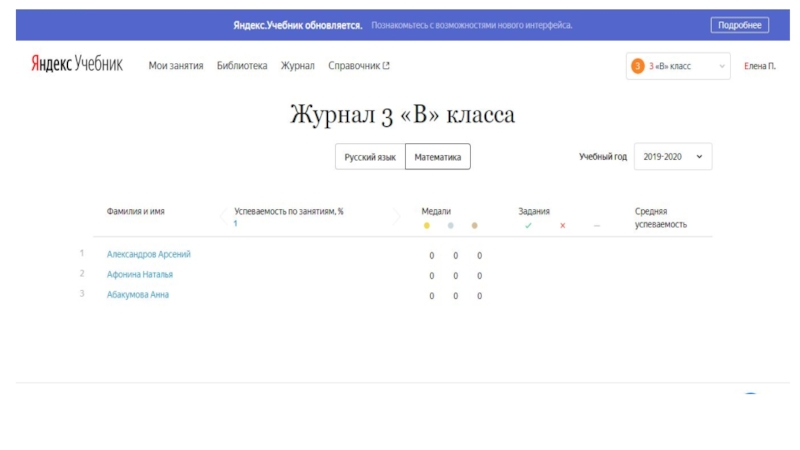Screen dimensions: 800x450
Task: Click the Яндекс Учебник logo
Action: point(76,65)
